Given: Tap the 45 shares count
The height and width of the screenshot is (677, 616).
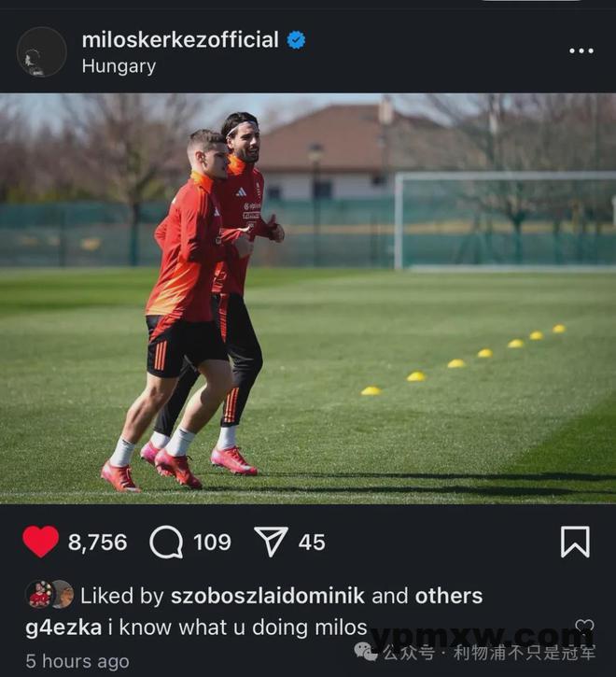Looking at the screenshot, I should coord(312,543).
